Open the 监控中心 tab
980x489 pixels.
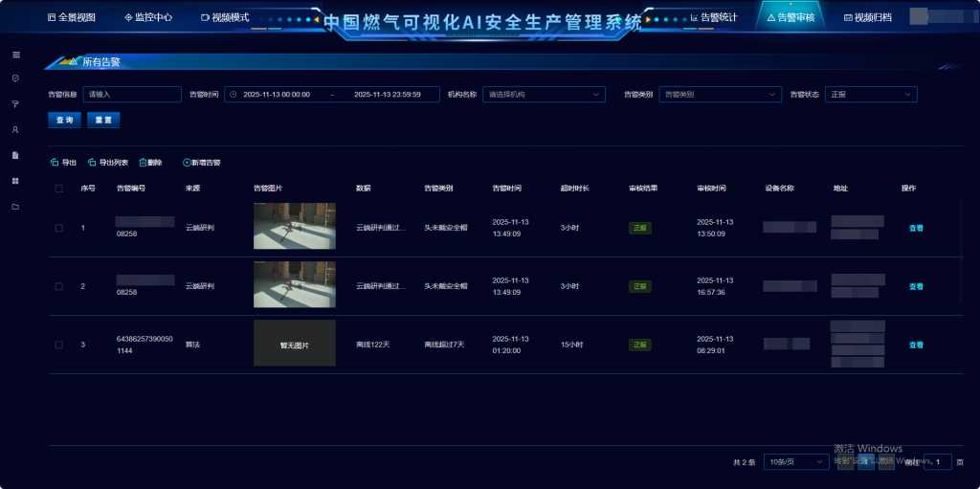148,17
